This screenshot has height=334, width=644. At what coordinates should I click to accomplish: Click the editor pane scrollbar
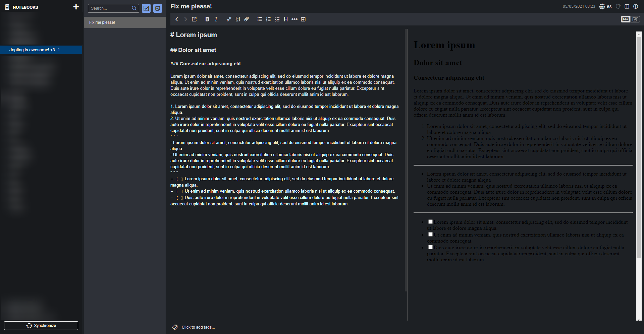[x=406, y=160]
